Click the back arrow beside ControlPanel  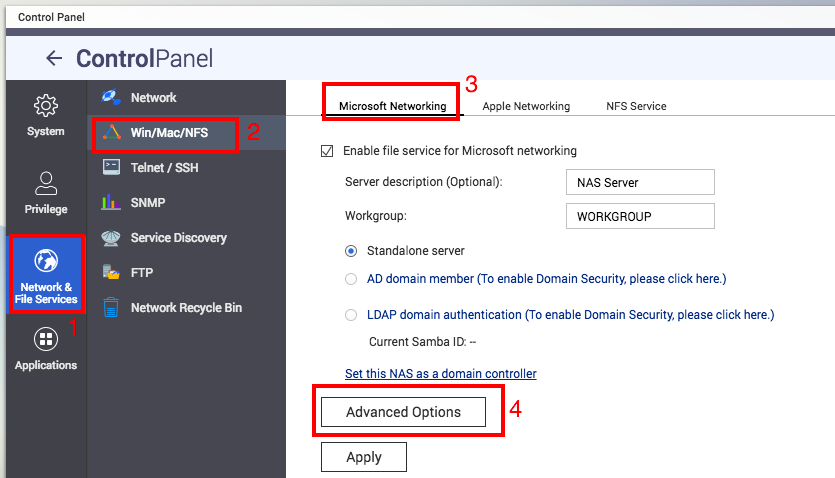pyautogui.click(x=54, y=59)
